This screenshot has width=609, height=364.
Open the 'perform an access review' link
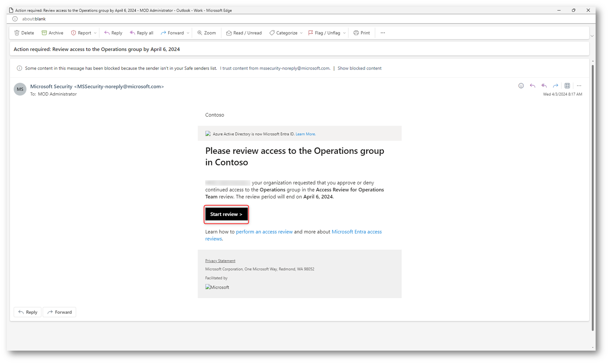point(264,232)
